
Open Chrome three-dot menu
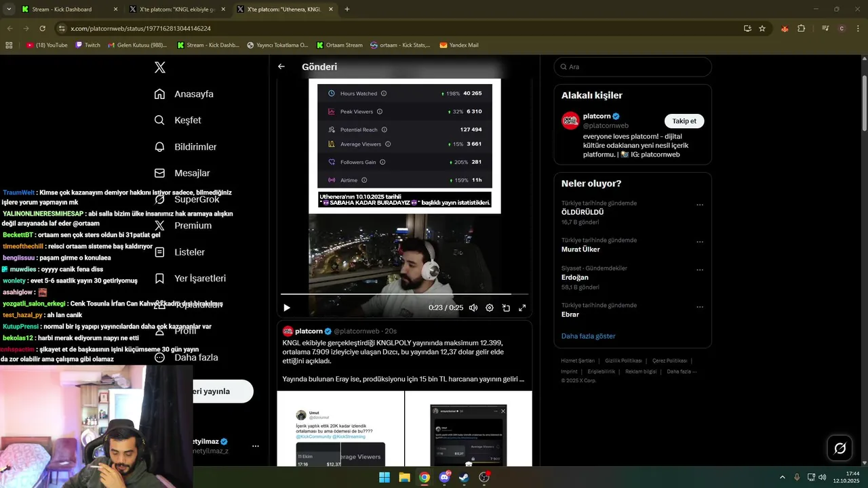[x=859, y=28]
